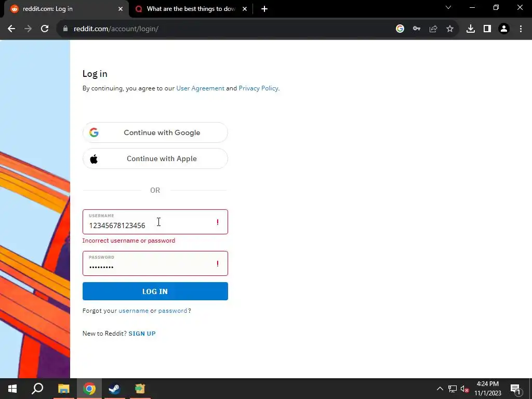Click the blue LOG IN button

[x=155, y=291]
